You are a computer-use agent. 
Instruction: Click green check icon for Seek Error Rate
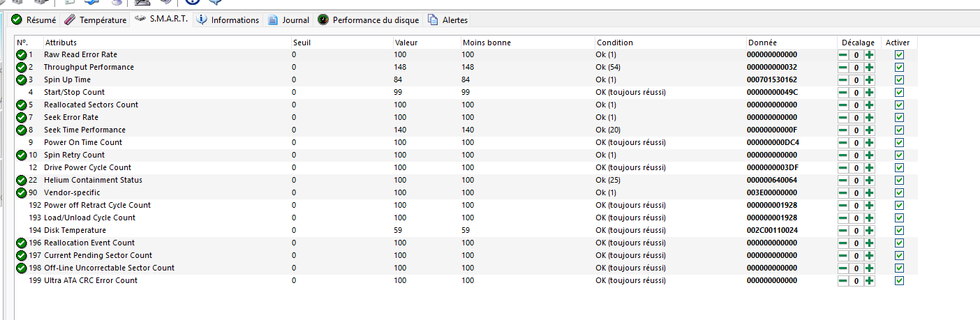(x=22, y=118)
